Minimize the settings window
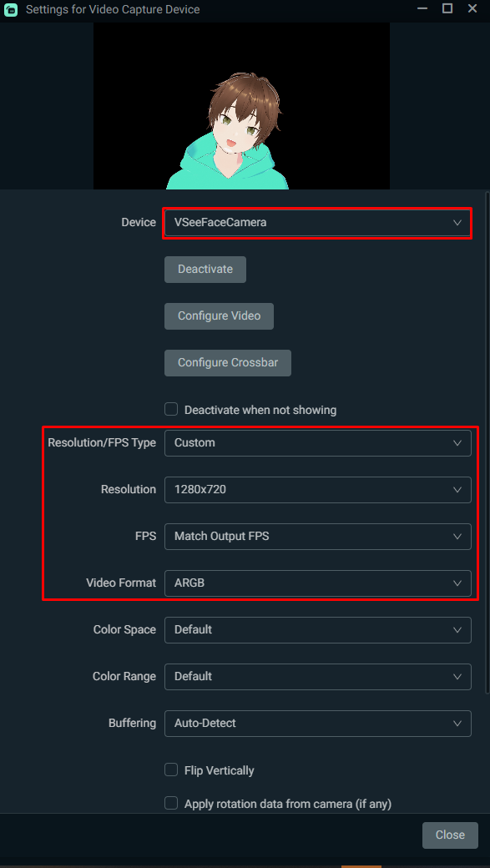The image size is (490, 868). [x=422, y=9]
